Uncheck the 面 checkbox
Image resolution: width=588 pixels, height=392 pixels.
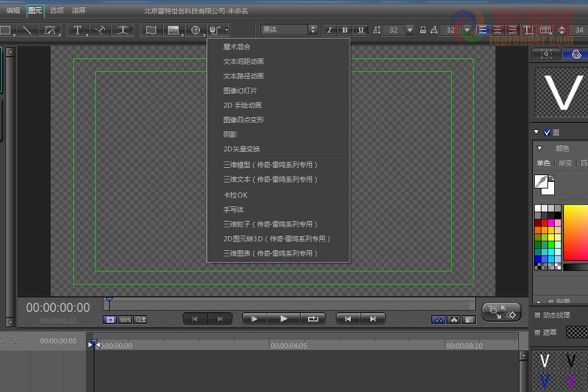(546, 132)
